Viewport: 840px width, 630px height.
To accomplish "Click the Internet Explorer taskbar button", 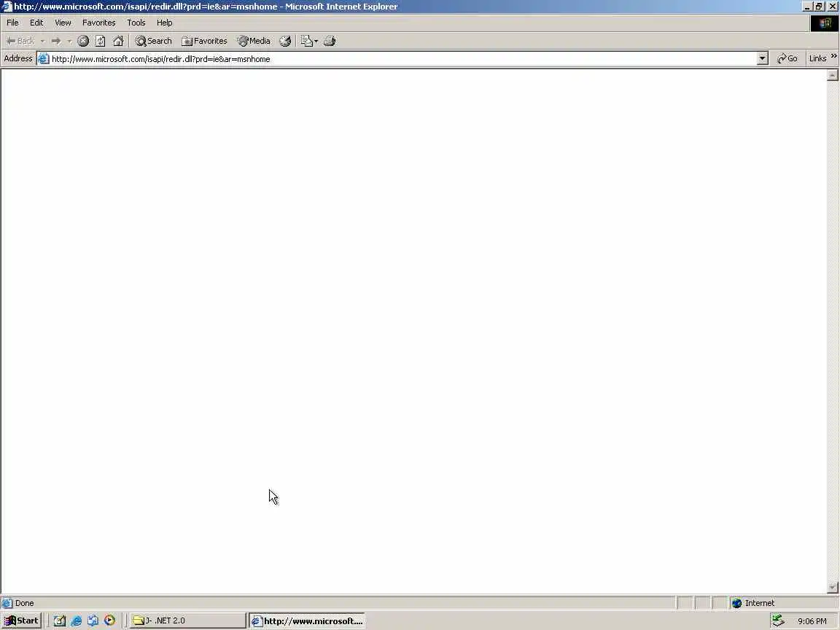I will [x=307, y=621].
